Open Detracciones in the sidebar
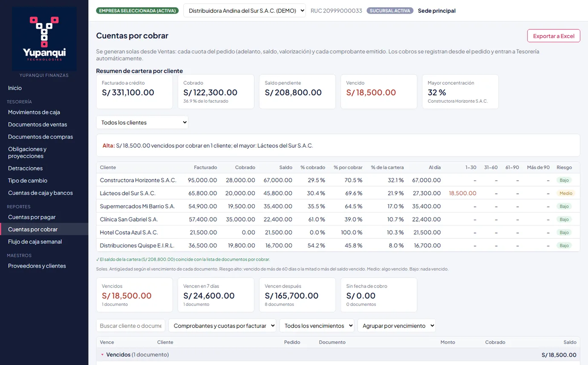 (26, 168)
